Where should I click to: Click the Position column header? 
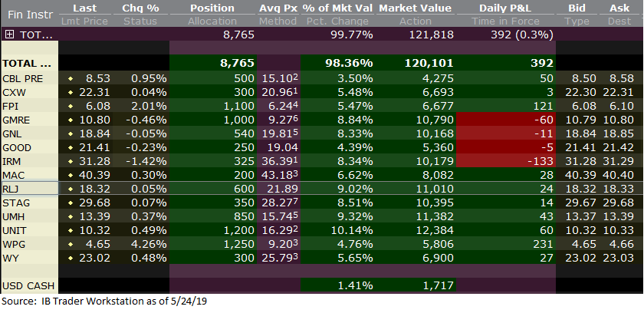(212, 8)
